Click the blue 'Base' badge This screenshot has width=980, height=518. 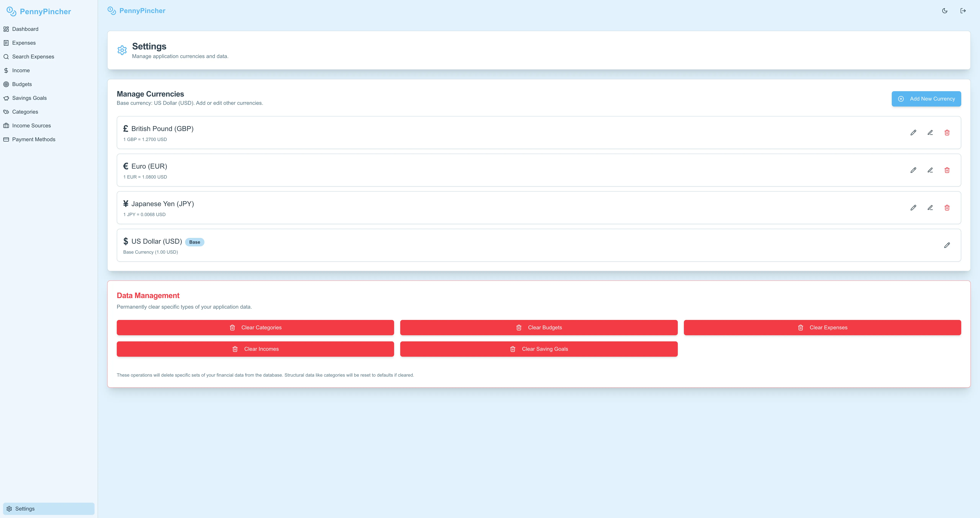tap(194, 242)
